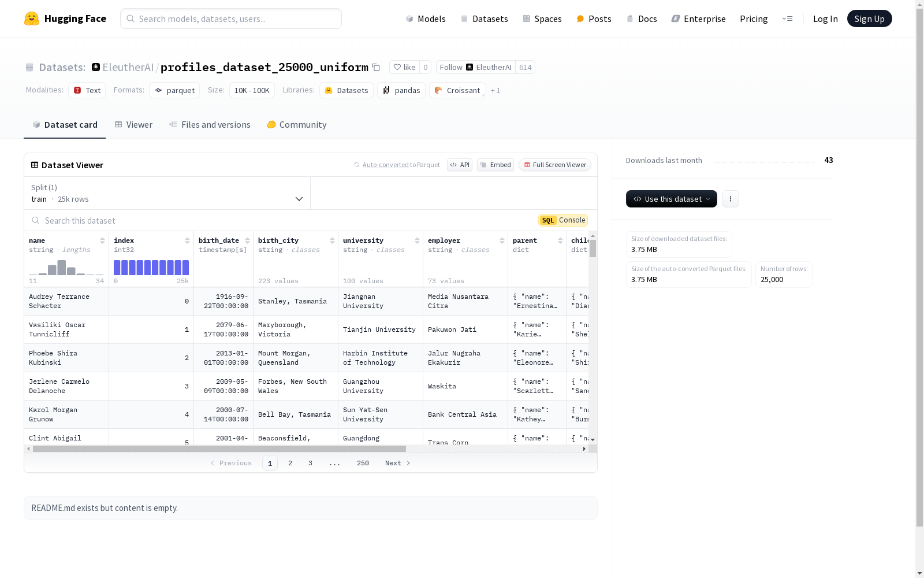Open the SQL Console

click(x=563, y=220)
